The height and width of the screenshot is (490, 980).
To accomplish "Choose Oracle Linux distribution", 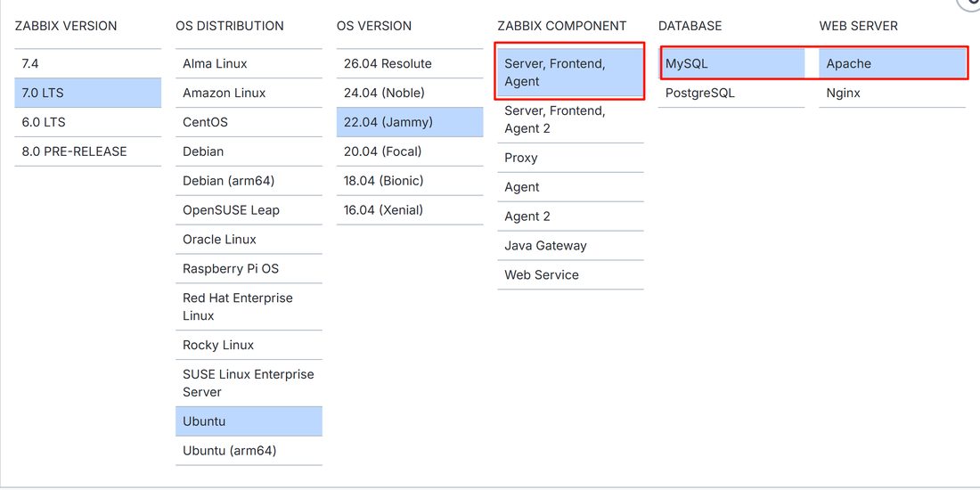I will click(x=249, y=240).
